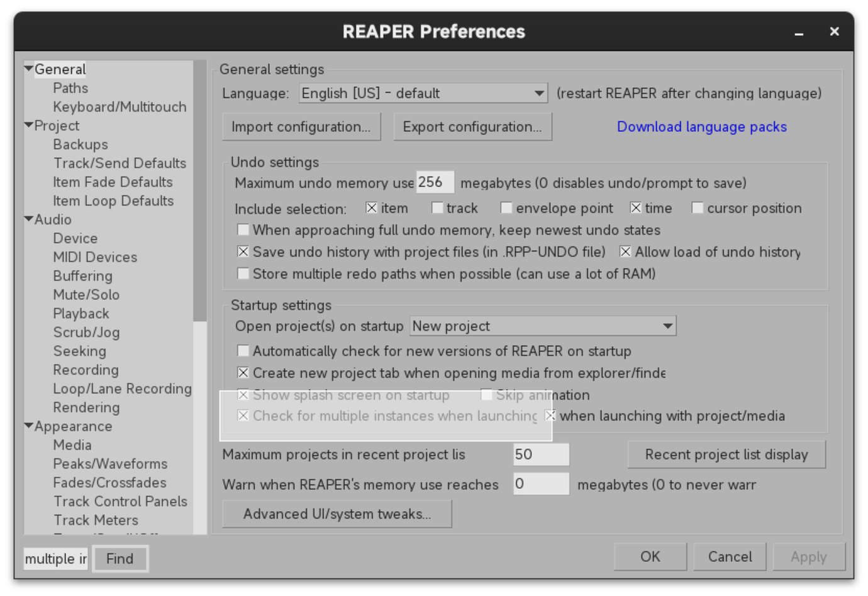Cancel the preferences dialog
The image size is (868, 596).
(730, 556)
